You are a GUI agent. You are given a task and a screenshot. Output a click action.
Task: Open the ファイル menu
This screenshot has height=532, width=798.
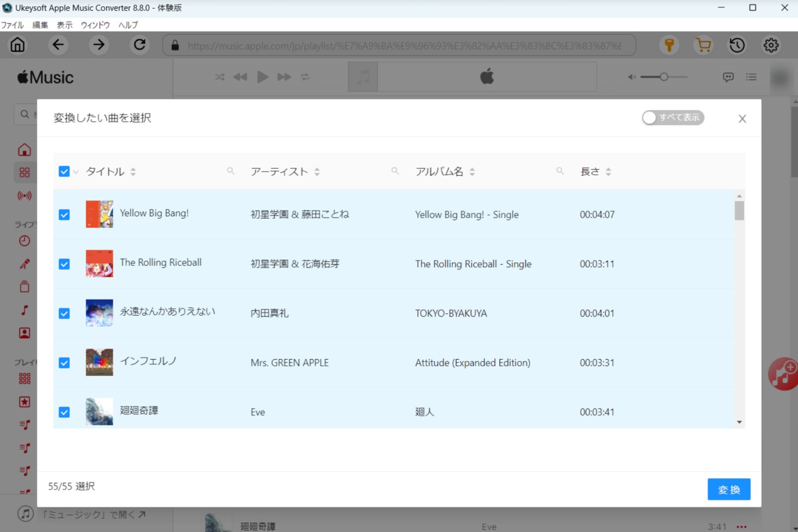(12, 25)
